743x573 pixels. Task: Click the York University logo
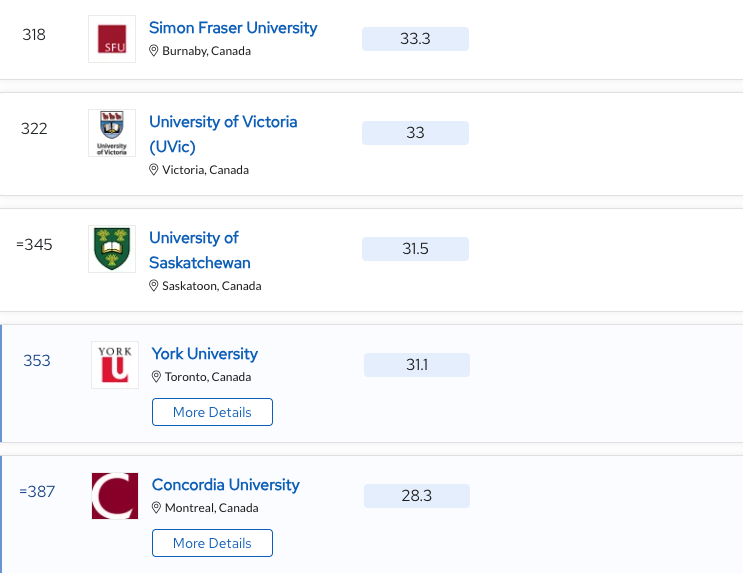coord(115,365)
